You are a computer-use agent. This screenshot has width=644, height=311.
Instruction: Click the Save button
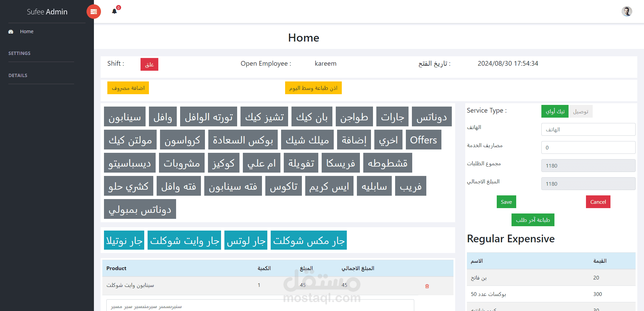506,202
